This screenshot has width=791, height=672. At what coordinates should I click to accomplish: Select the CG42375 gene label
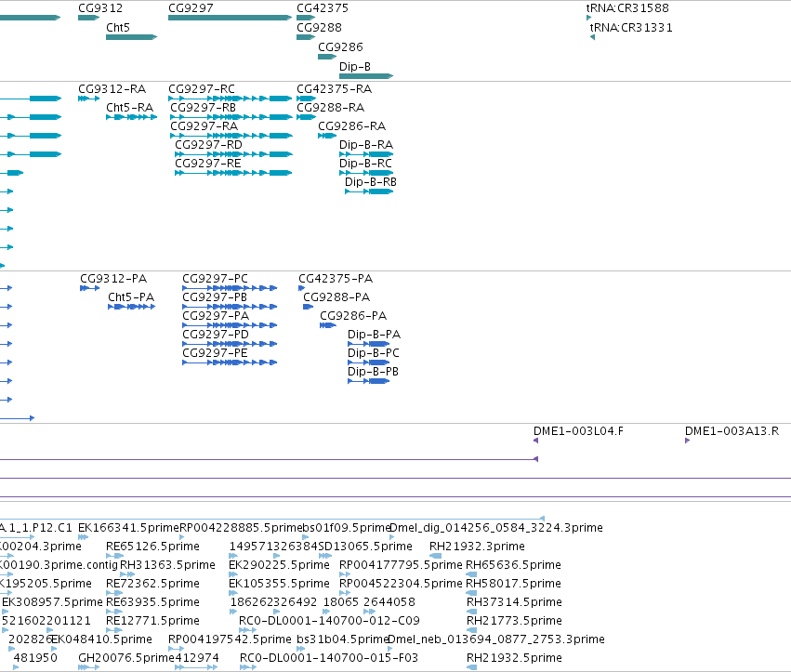(323, 8)
